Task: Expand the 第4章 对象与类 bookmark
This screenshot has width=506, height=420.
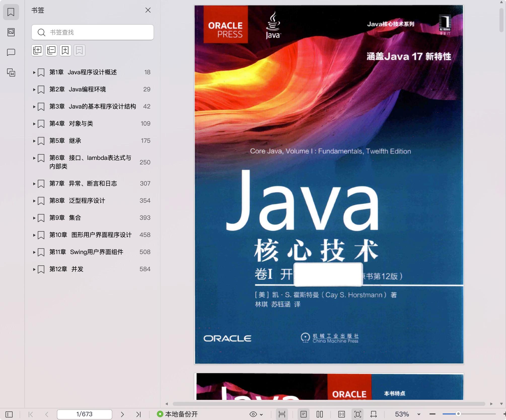Action: coord(34,124)
